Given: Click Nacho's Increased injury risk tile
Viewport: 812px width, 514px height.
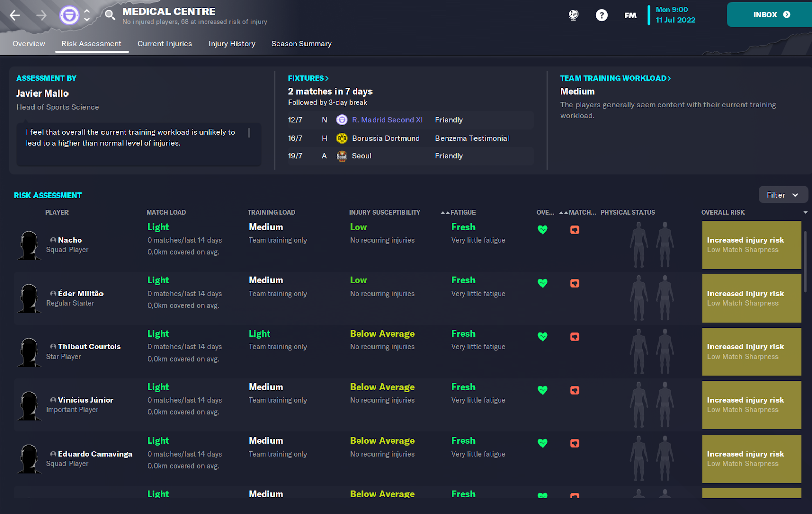Looking at the screenshot, I should [752, 245].
